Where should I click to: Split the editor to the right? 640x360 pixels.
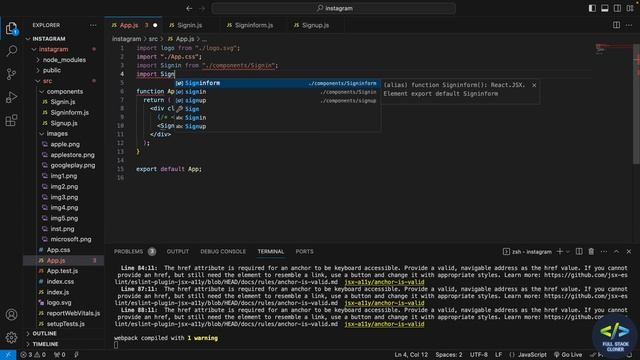(x=616, y=25)
